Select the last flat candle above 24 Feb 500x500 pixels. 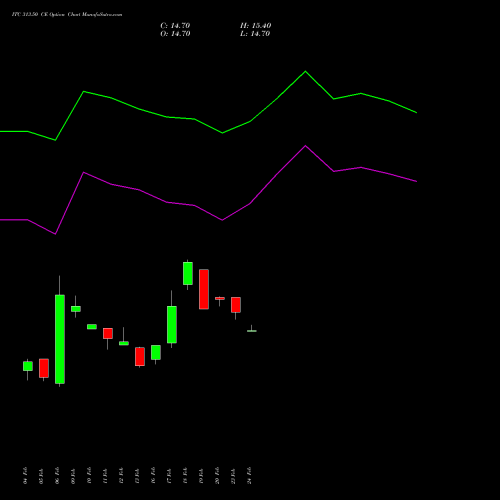coord(252,331)
